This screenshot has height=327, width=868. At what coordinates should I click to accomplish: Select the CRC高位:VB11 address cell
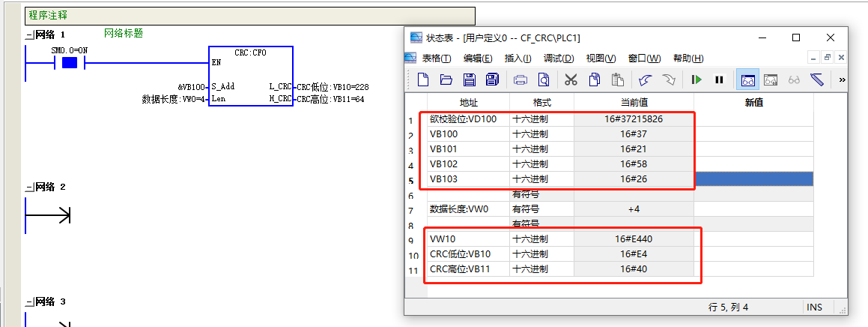pyautogui.click(x=468, y=268)
